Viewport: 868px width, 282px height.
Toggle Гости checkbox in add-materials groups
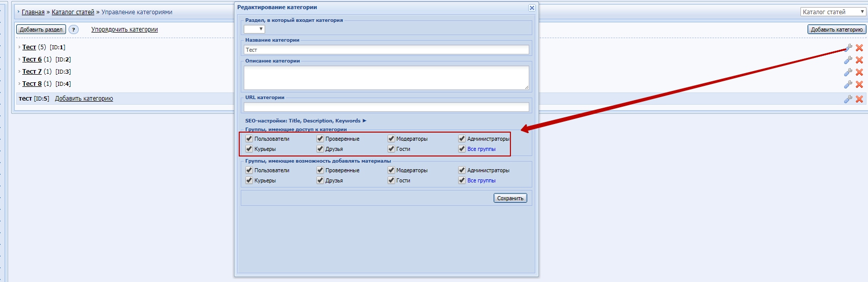coord(391,180)
